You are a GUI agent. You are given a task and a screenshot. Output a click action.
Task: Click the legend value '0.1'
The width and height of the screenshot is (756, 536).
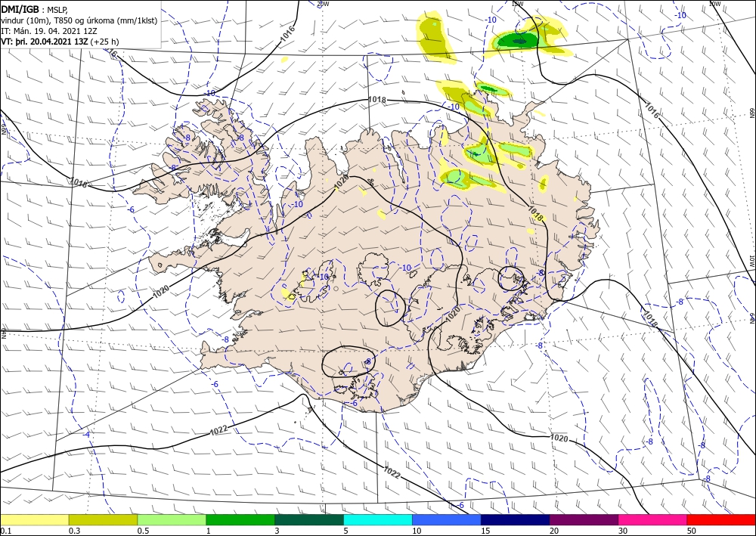point(5,531)
